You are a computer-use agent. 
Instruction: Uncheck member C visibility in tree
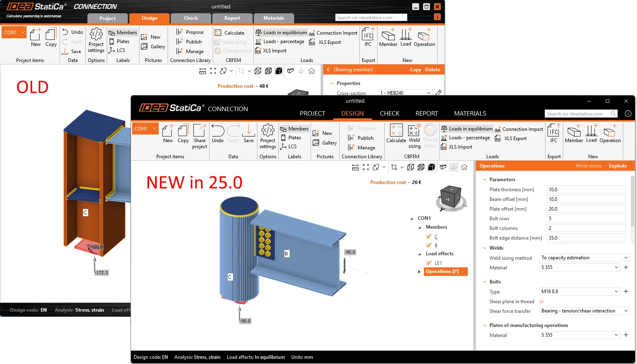click(429, 237)
